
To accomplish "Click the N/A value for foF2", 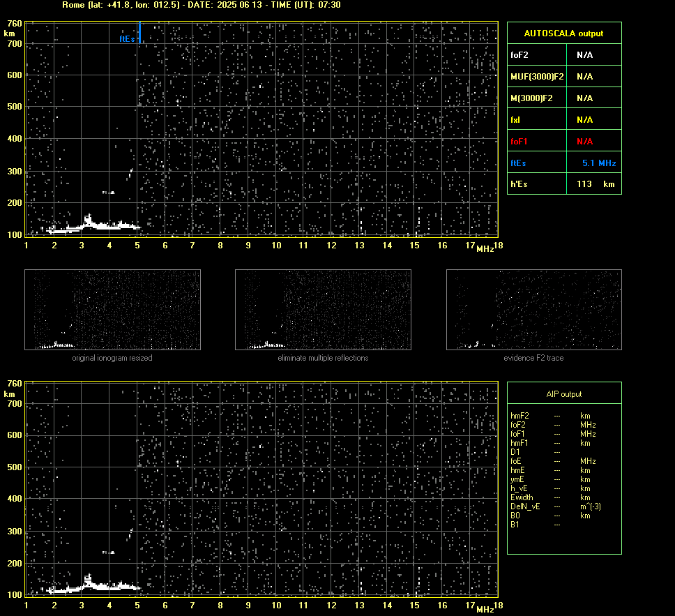I will [x=584, y=54].
